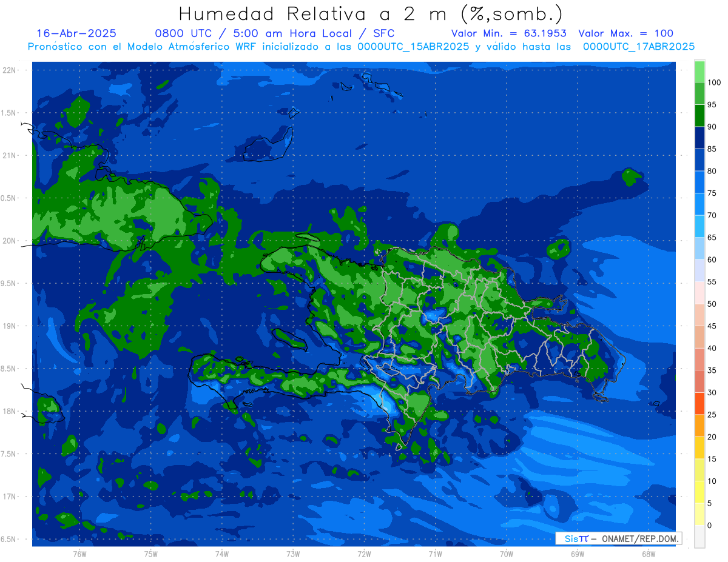Select the "90" colorbar label
The image size is (728, 562).
(712, 127)
